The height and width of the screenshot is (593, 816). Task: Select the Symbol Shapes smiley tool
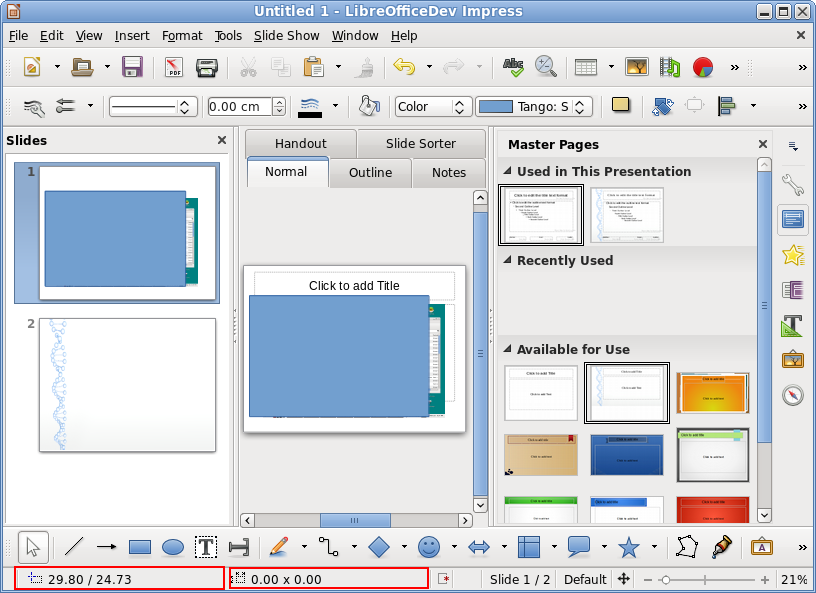[429, 547]
